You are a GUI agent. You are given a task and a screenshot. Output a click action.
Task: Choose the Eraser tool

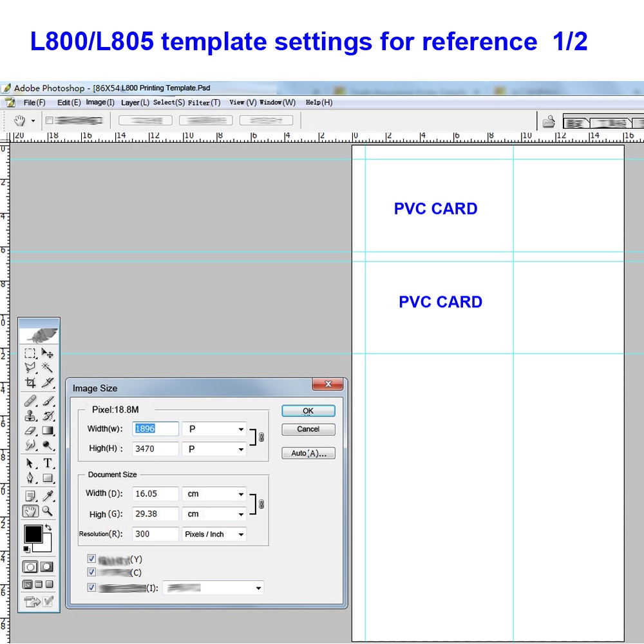pyautogui.click(x=30, y=430)
